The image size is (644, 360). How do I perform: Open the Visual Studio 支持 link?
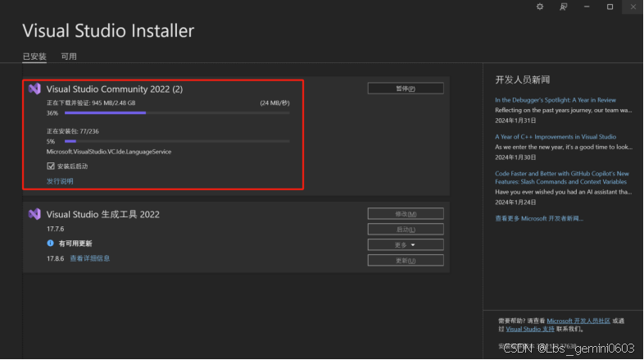point(530,329)
